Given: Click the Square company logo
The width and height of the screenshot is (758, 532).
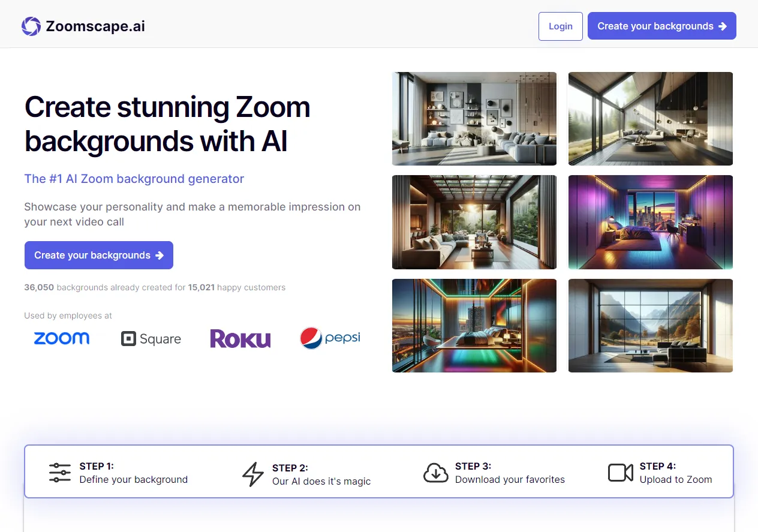Looking at the screenshot, I should point(151,339).
